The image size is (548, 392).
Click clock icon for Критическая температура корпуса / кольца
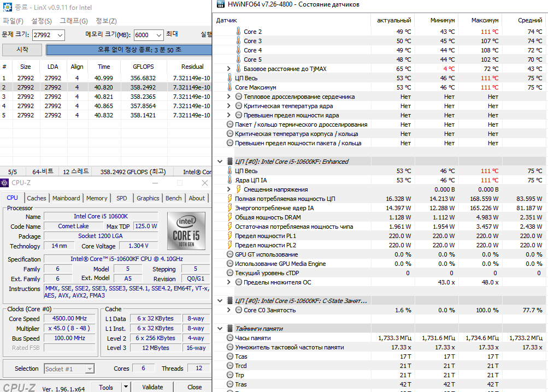coord(230,133)
